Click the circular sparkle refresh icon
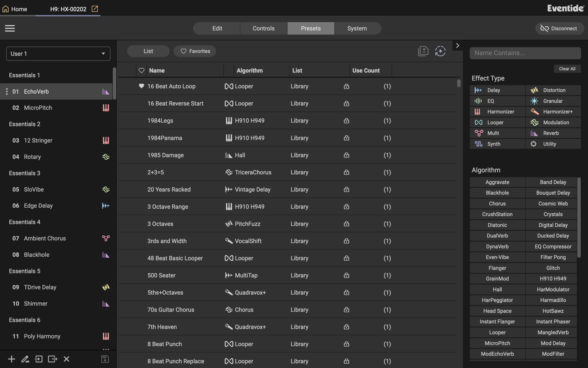588x368 pixels. point(440,51)
